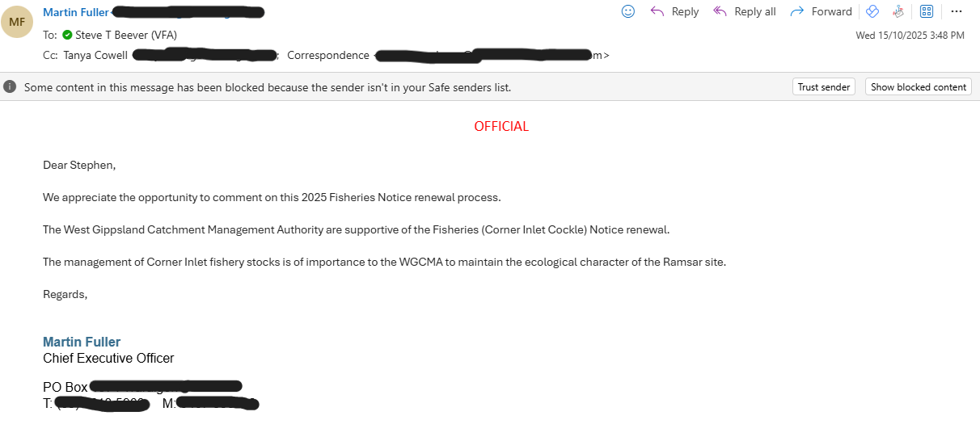Click the green presence status indicator
Image resolution: width=980 pixels, height=437 pixels.
click(67, 35)
